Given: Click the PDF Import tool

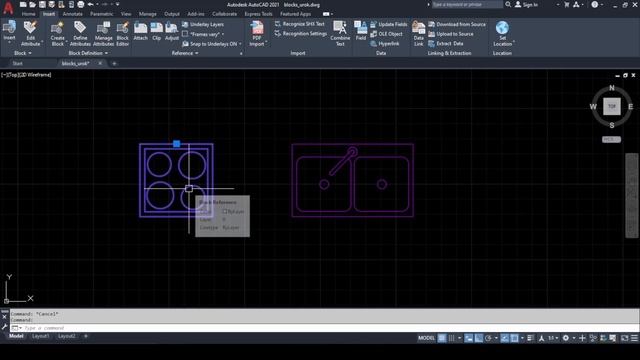Looking at the screenshot, I should coord(257,33).
